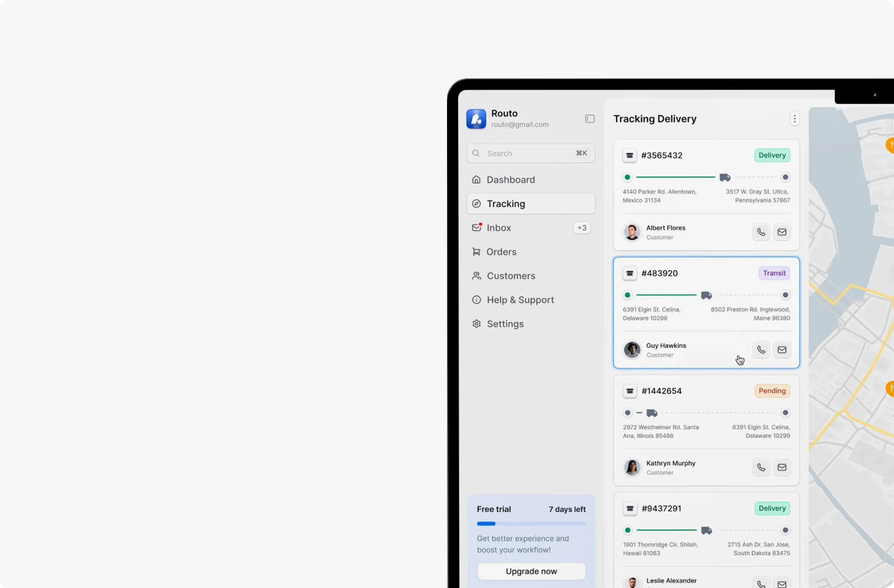This screenshot has width=894, height=588.
Task: Call Albert Flores using the phone icon
Action: (x=761, y=232)
